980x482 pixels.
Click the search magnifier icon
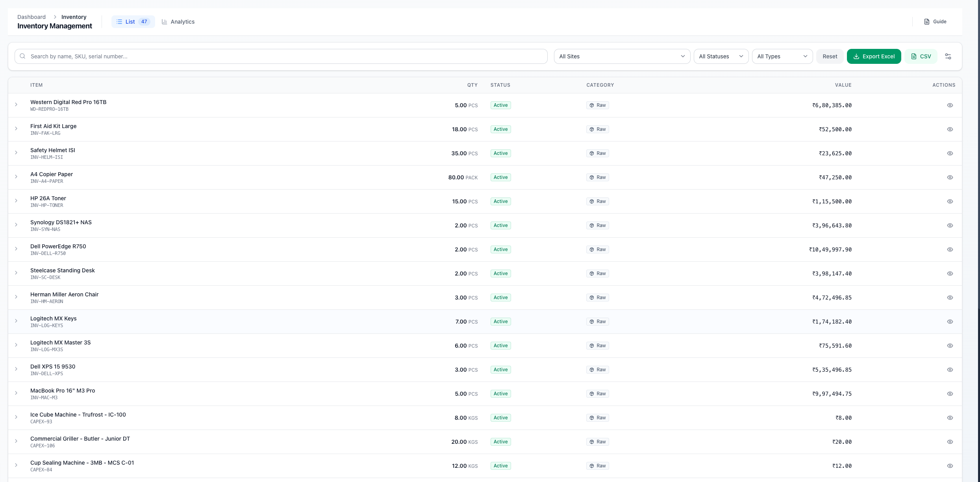(x=23, y=56)
